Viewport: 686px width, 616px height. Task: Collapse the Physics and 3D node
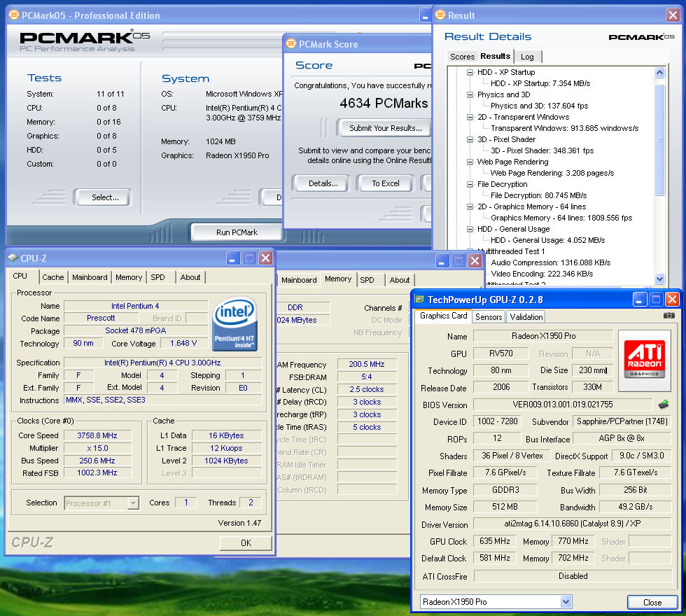[470, 94]
